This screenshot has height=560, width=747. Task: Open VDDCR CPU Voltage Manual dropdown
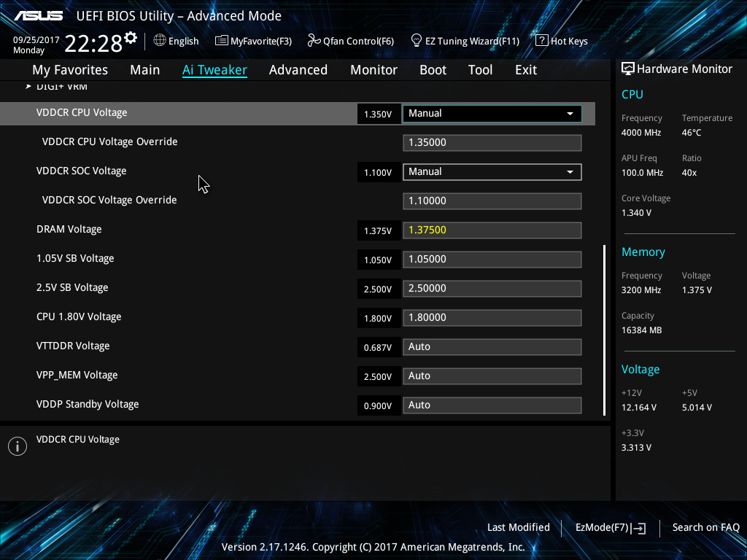click(492, 113)
